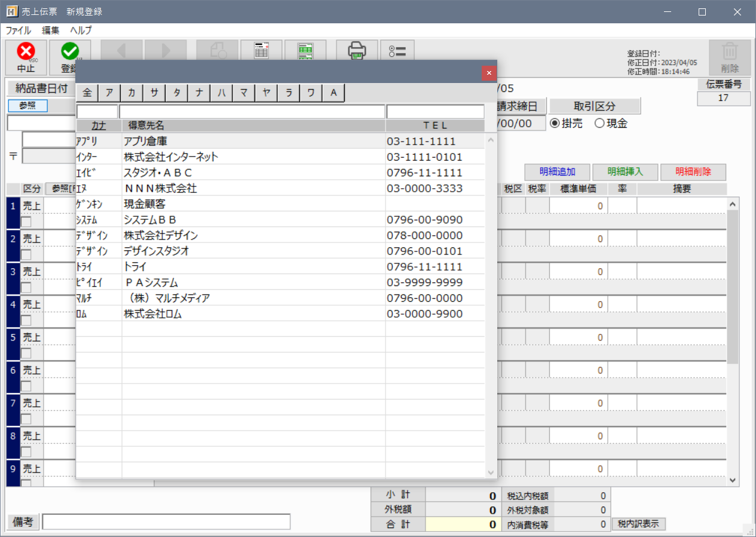Screen dimensions: 756x537
Task: Select customer row スタジオ・ＡＢＣ
Action: (280, 173)
